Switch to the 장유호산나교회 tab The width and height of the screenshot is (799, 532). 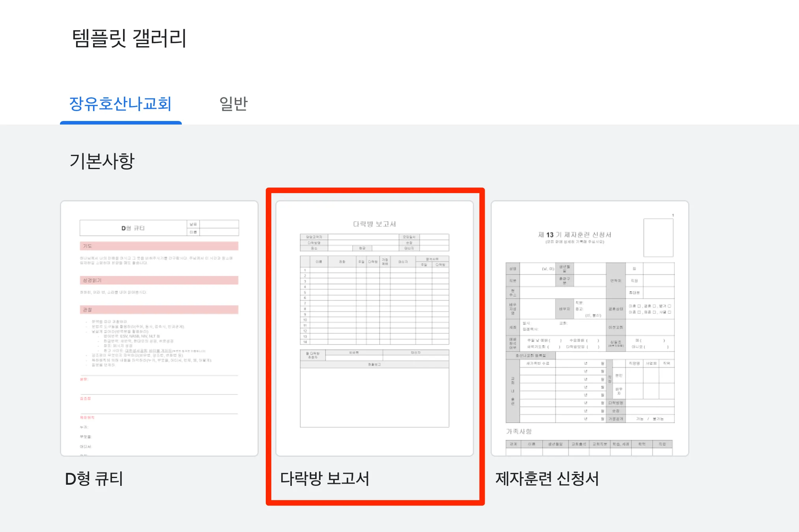(120, 104)
